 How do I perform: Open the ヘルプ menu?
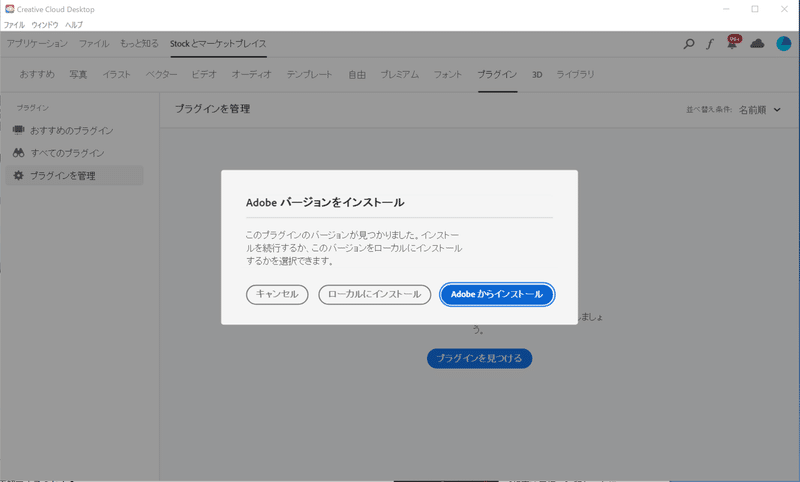[x=73, y=24]
